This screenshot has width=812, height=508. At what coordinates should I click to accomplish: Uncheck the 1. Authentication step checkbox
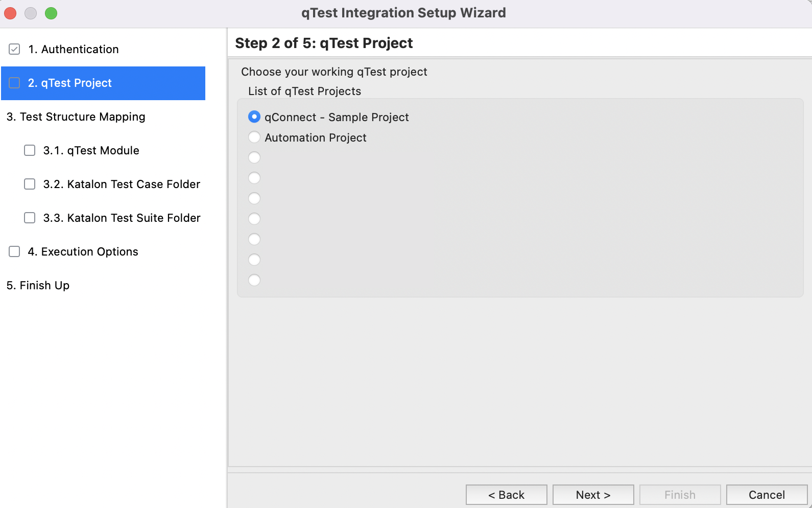coord(14,49)
